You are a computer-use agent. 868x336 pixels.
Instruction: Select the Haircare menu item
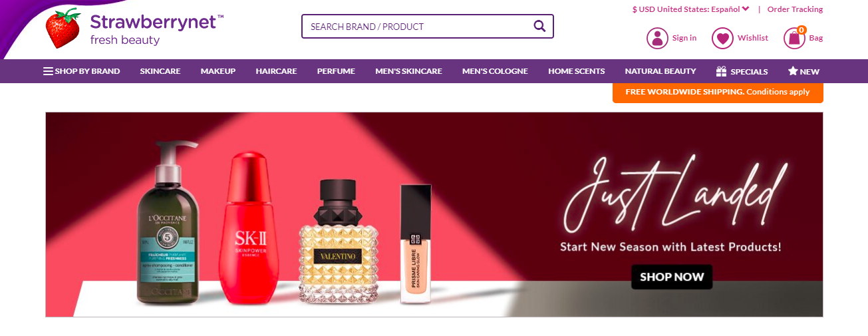click(276, 71)
